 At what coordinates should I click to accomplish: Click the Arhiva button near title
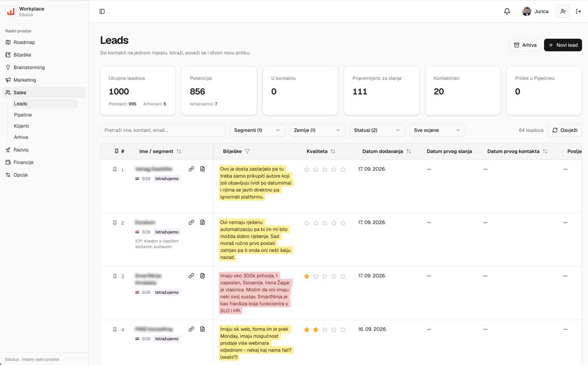525,45
